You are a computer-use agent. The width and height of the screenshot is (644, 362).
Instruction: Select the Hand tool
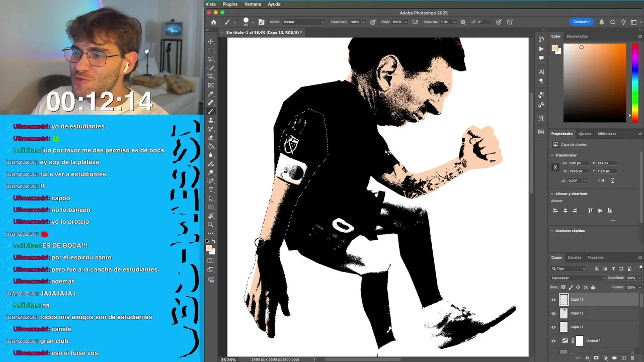click(x=211, y=216)
